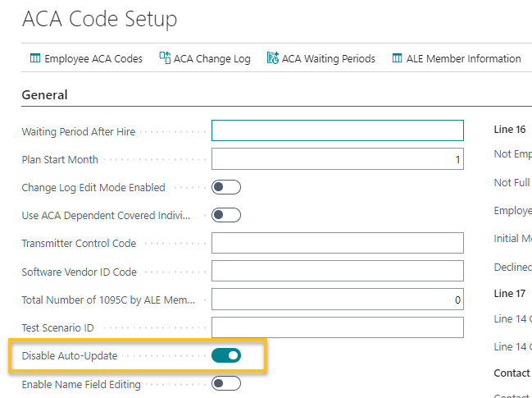
Task: Collapse the General section header
Action: 44,94
